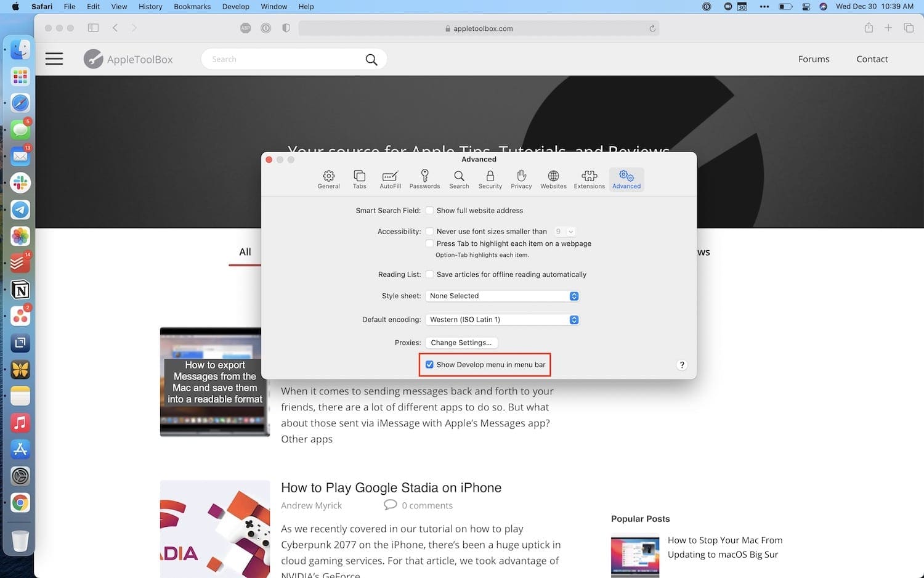Switch to the Privacy preferences pane

(521, 179)
